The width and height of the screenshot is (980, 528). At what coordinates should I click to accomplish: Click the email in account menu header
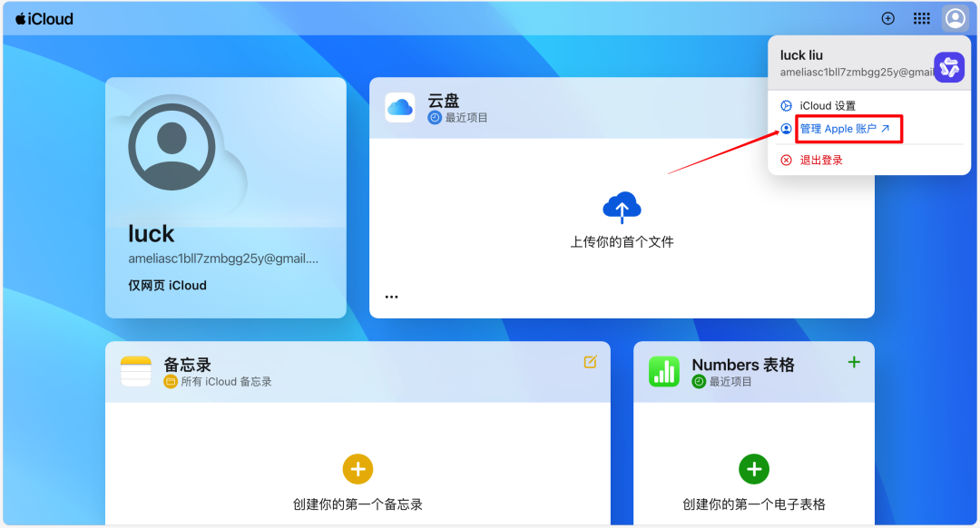[x=857, y=73]
